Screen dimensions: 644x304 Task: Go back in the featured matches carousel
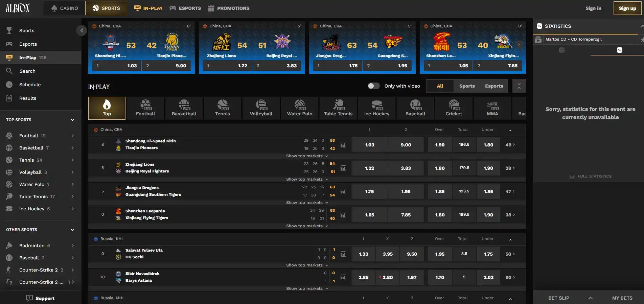[95, 45]
